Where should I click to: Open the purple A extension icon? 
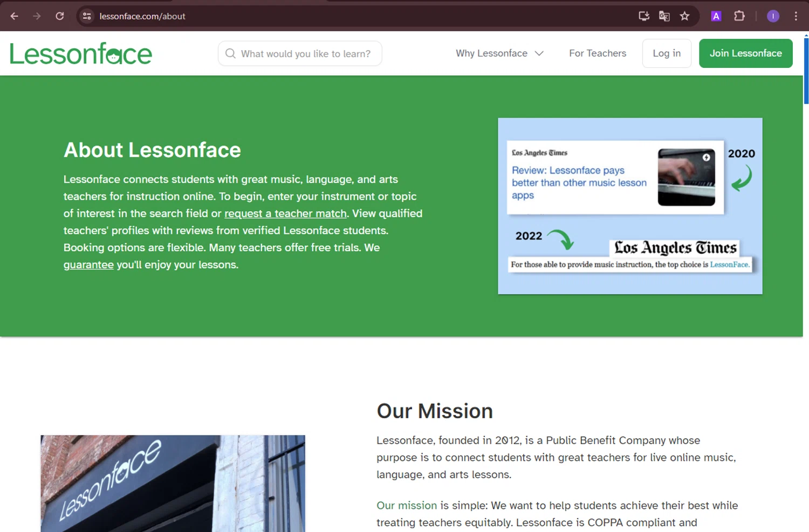(716, 16)
